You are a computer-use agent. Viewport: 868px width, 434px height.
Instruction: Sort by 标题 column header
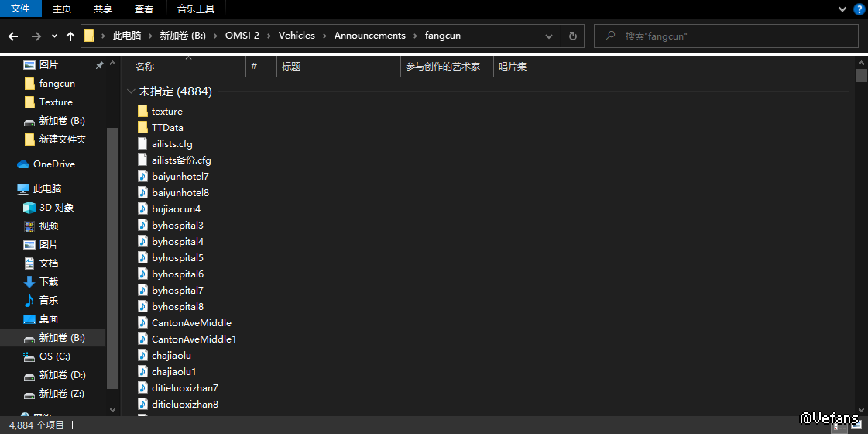[x=291, y=67]
